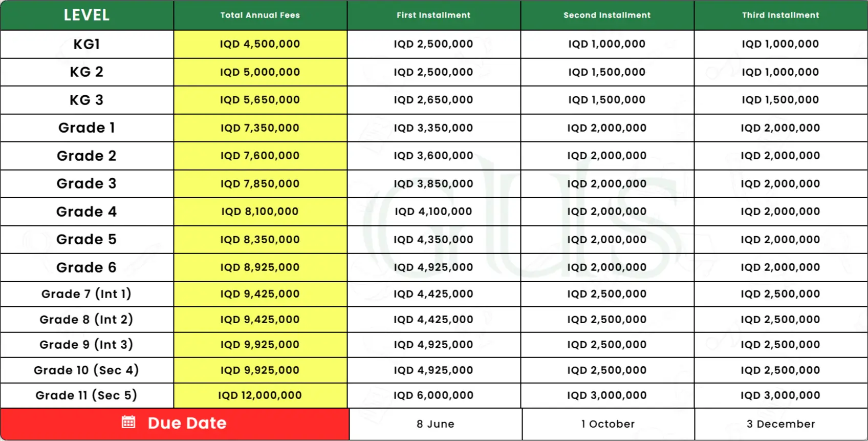868x441 pixels.
Task: Click the IQD 6,000,000 first installment cell
Action: [x=433, y=395]
